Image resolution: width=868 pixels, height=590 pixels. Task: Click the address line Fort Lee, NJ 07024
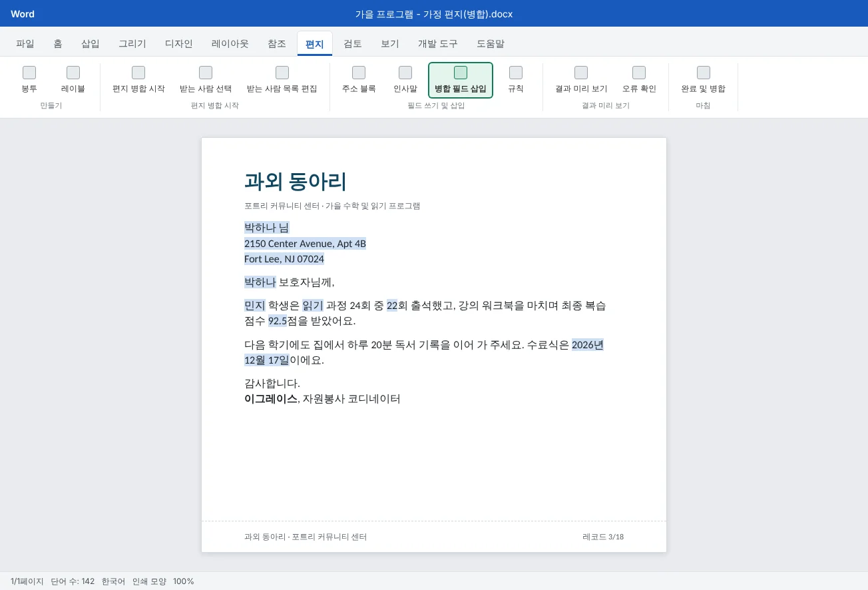[284, 259]
